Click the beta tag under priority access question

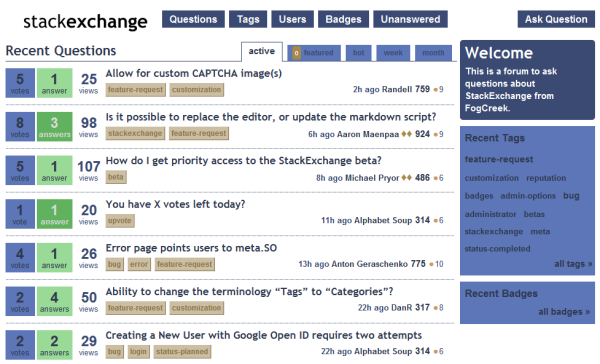(116, 177)
